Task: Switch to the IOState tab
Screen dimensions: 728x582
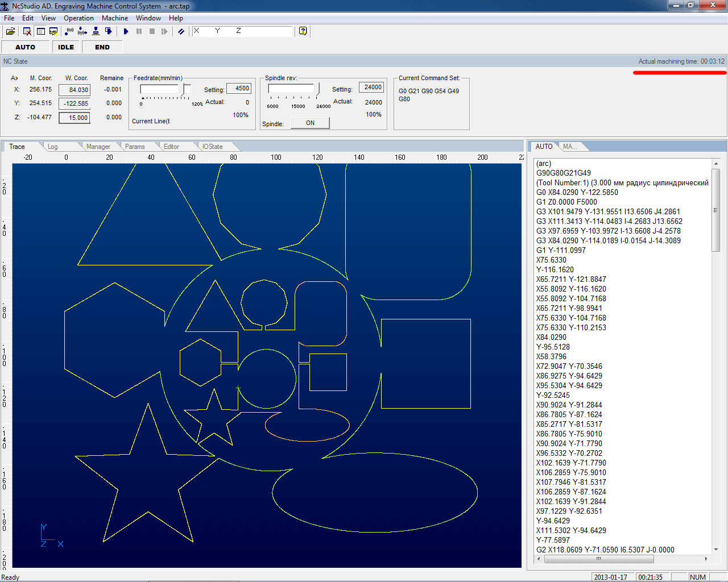Action: (x=213, y=147)
